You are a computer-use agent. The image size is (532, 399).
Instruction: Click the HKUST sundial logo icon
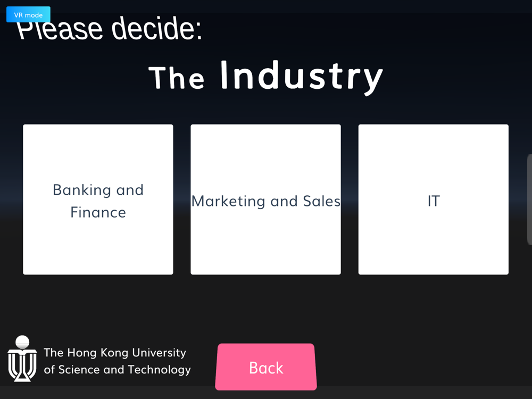click(x=22, y=359)
